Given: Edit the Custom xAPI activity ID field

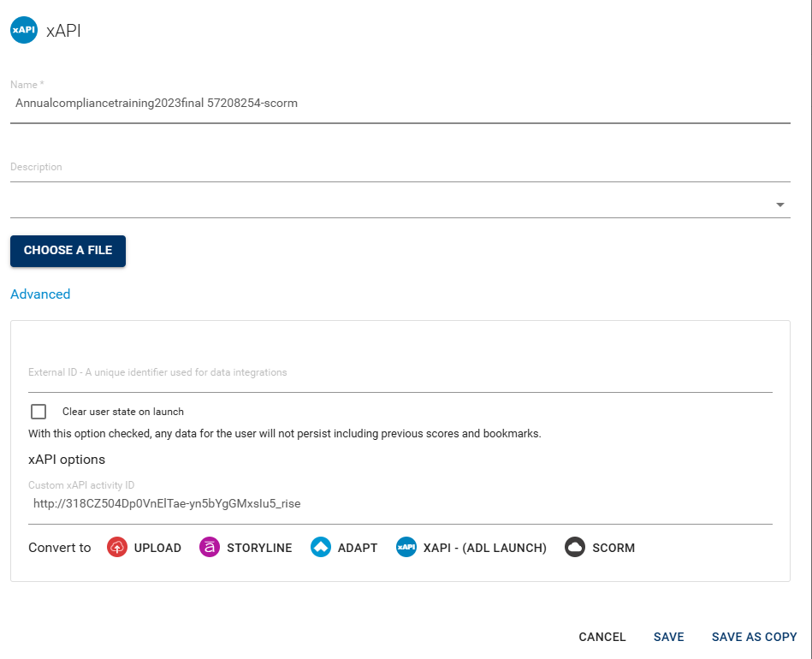Looking at the screenshot, I should pyautogui.click(x=400, y=503).
